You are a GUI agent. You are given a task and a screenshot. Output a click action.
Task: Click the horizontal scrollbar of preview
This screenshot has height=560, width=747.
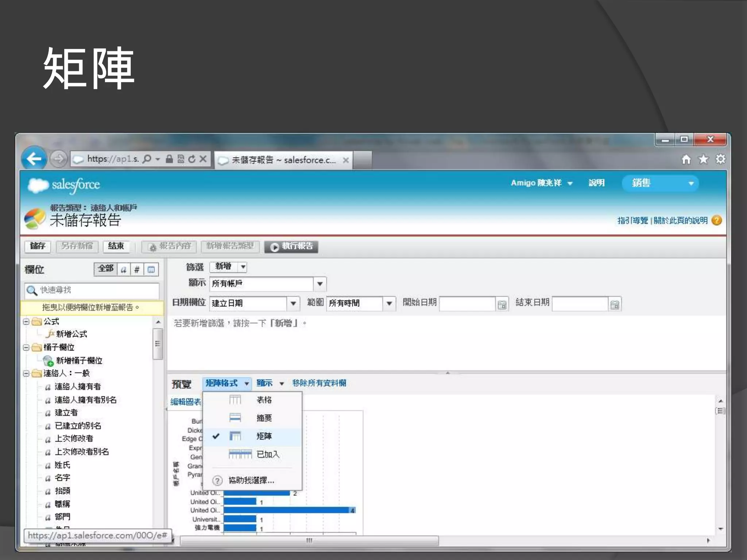(309, 540)
